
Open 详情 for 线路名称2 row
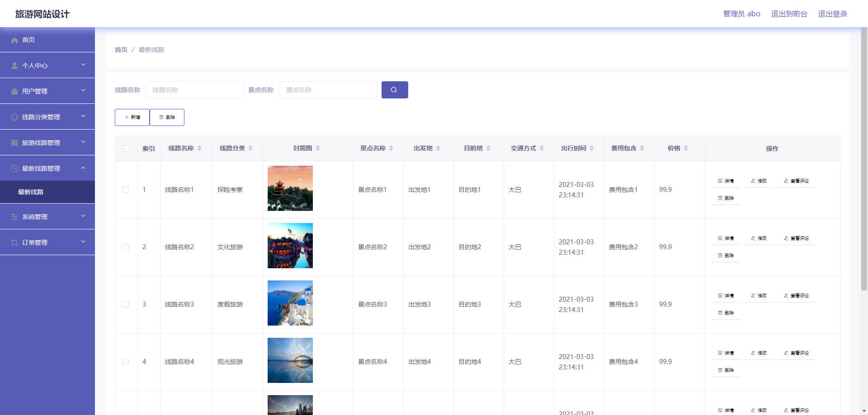pos(726,238)
